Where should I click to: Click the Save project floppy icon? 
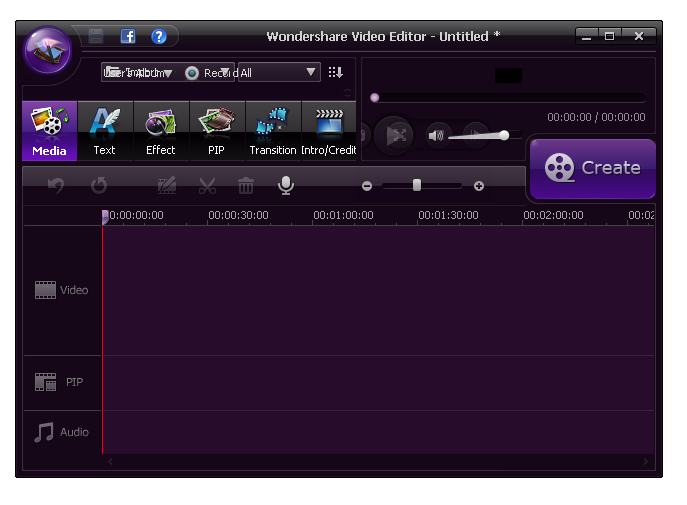pyautogui.click(x=96, y=36)
